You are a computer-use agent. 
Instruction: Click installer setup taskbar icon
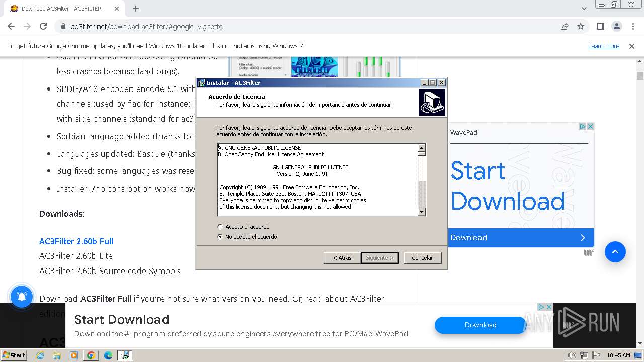pos(125,355)
